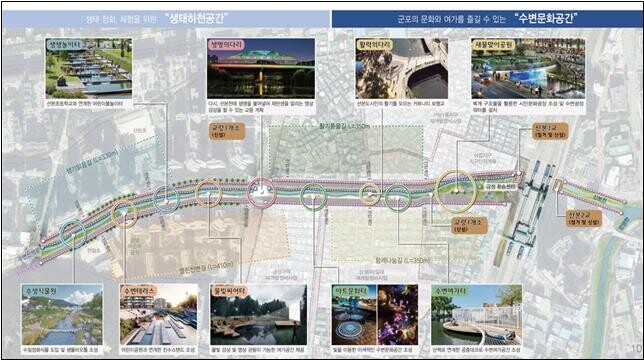The image size is (644, 360).
Task: Click the page number 10
Action: tap(636, 348)
